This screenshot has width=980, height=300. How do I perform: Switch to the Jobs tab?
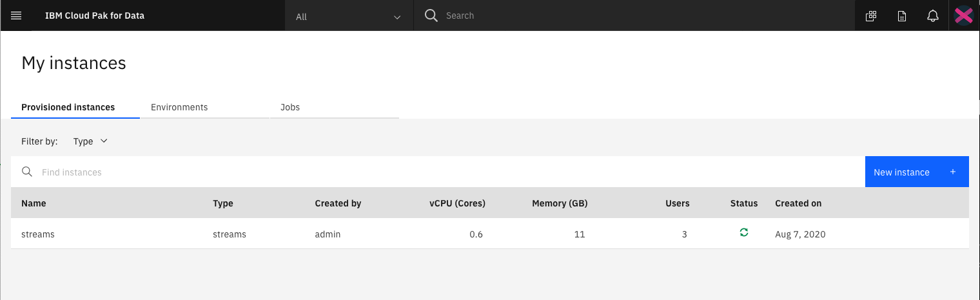pyautogui.click(x=290, y=107)
